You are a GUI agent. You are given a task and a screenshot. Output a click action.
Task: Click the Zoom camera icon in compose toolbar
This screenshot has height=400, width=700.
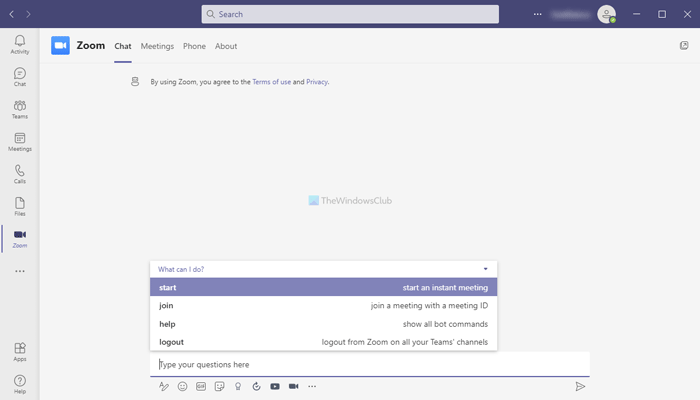pos(293,386)
